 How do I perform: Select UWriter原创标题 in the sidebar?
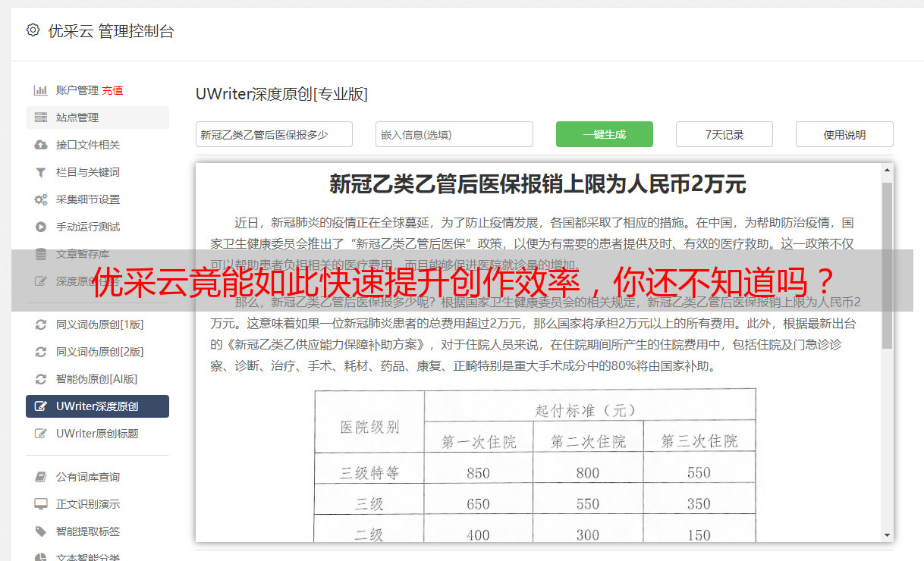click(x=97, y=434)
